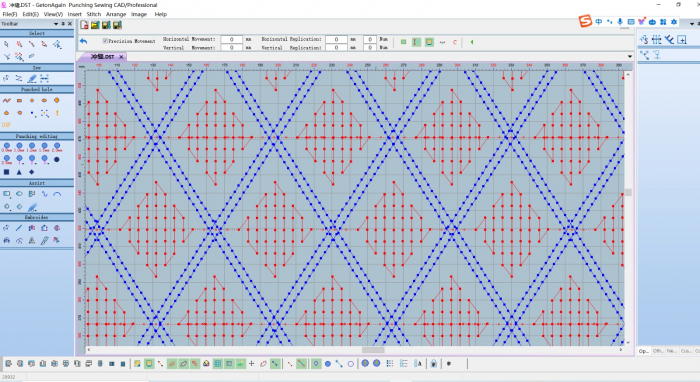Open the Arrange menu
The image size is (700, 382).
click(116, 14)
